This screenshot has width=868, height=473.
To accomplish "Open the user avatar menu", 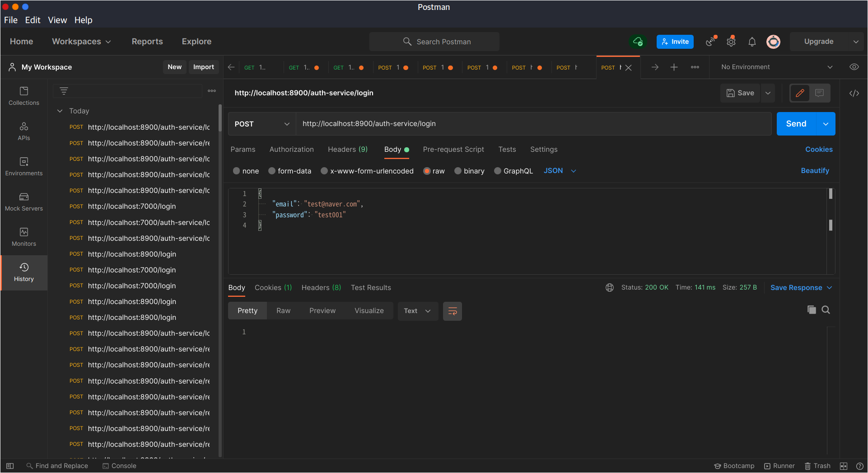I will pos(773,42).
